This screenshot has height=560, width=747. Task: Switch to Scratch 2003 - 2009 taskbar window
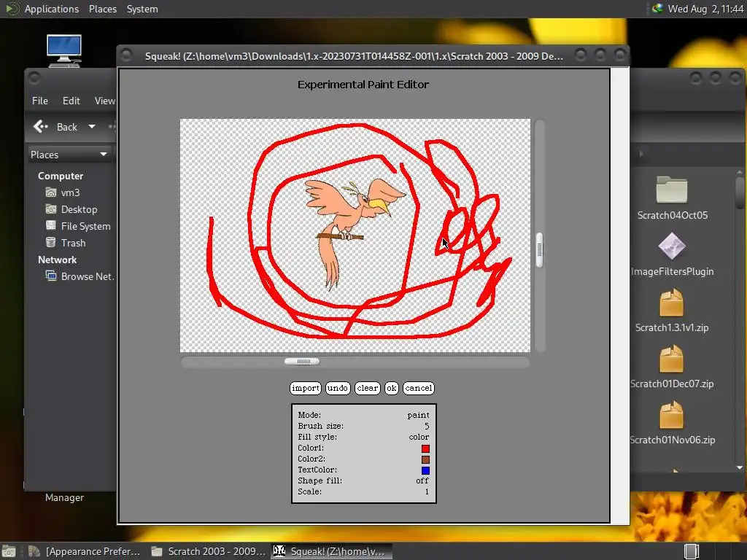208,551
